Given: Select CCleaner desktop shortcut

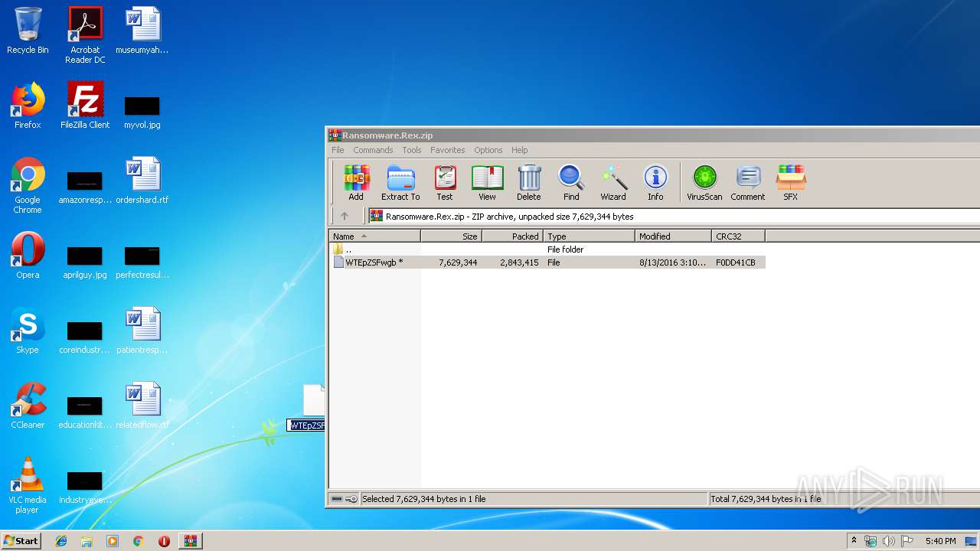Looking at the screenshot, I should pos(28,406).
